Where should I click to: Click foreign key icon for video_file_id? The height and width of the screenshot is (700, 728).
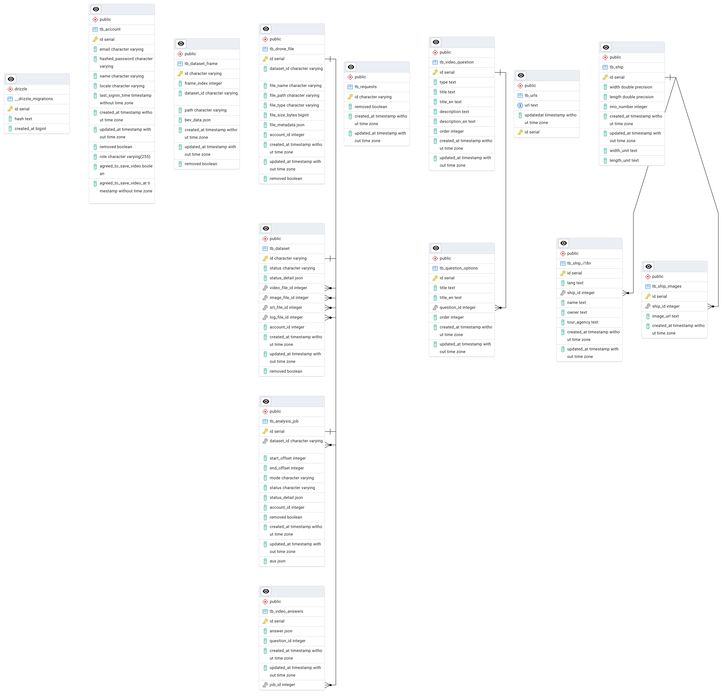265,288
